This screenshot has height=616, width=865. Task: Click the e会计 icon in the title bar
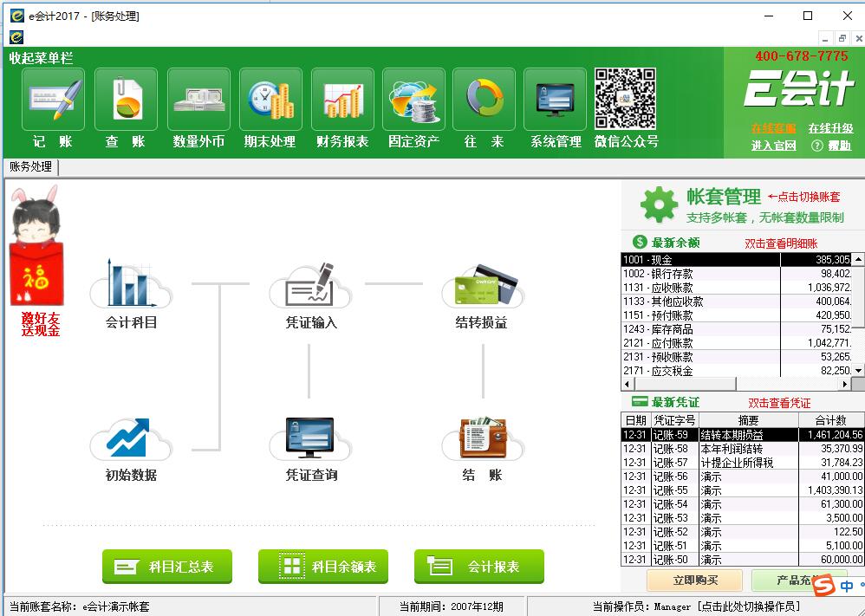(x=17, y=16)
